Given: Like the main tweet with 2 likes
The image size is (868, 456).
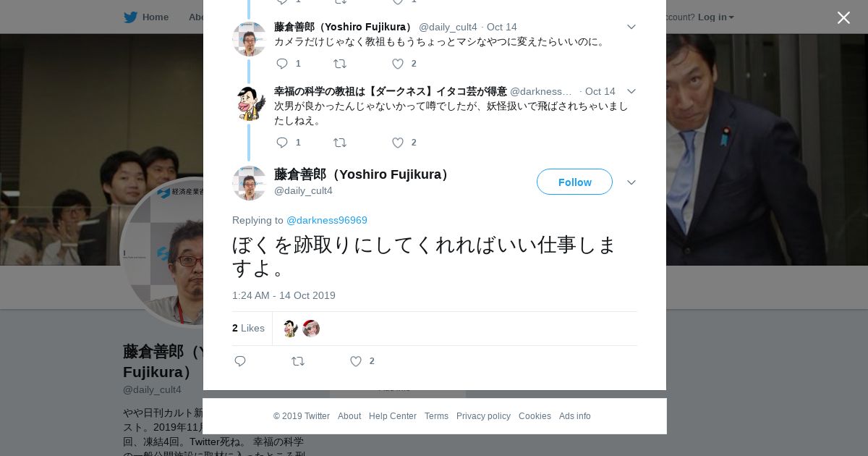Looking at the screenshot, I should (x=356, y=361).
